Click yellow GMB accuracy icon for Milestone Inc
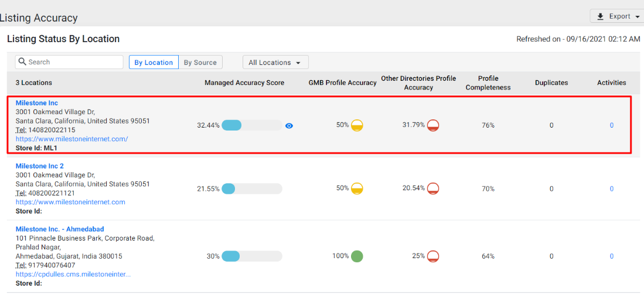644x295 pixels. pyautogui.click(x=357, y=125)
